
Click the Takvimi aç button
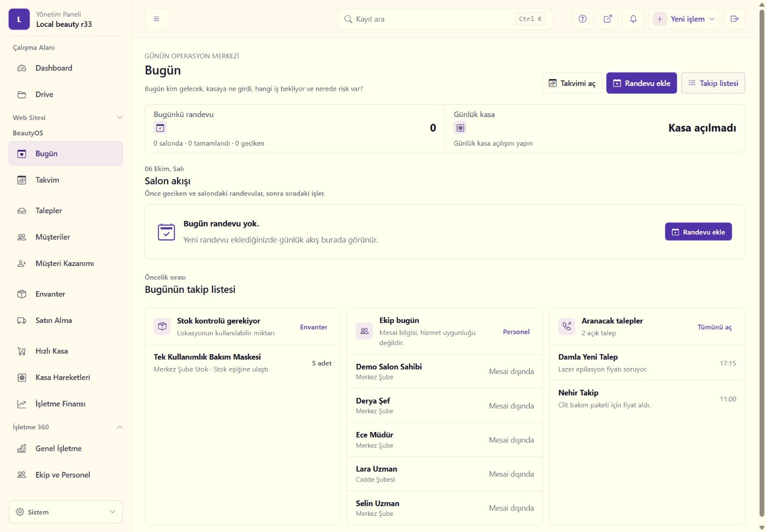click(572, 83)
